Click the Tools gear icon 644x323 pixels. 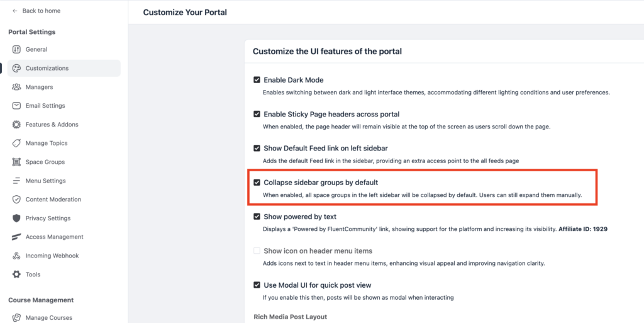(x=16, y=275)
